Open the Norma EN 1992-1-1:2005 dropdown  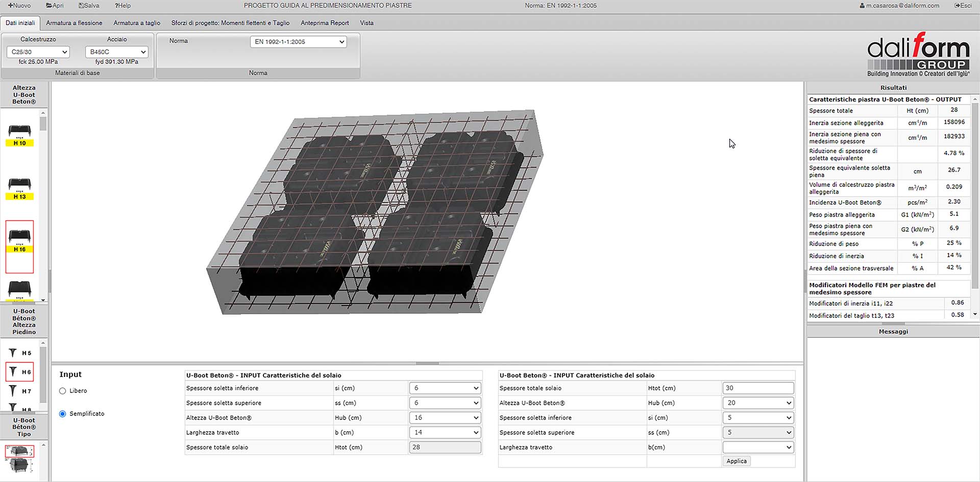pyautogui.click(x=298, y=42)
